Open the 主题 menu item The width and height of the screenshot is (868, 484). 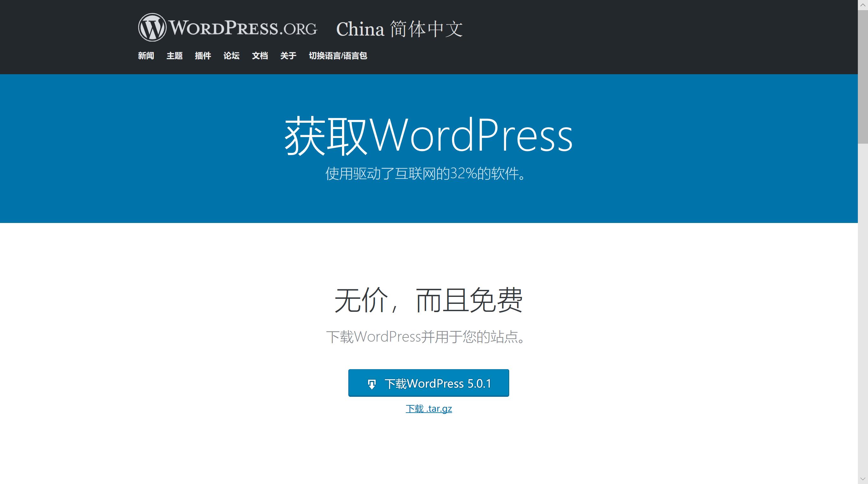click(x=174, y=56)
